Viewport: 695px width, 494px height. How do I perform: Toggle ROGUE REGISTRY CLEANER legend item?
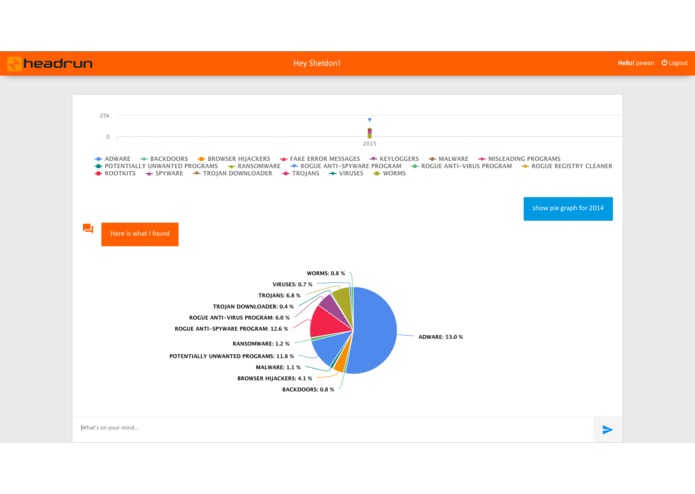pos(567,166)
